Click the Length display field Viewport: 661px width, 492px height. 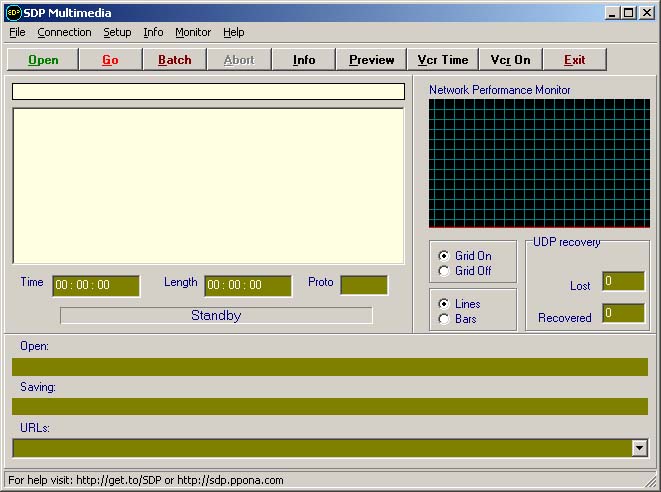[248, 285]
